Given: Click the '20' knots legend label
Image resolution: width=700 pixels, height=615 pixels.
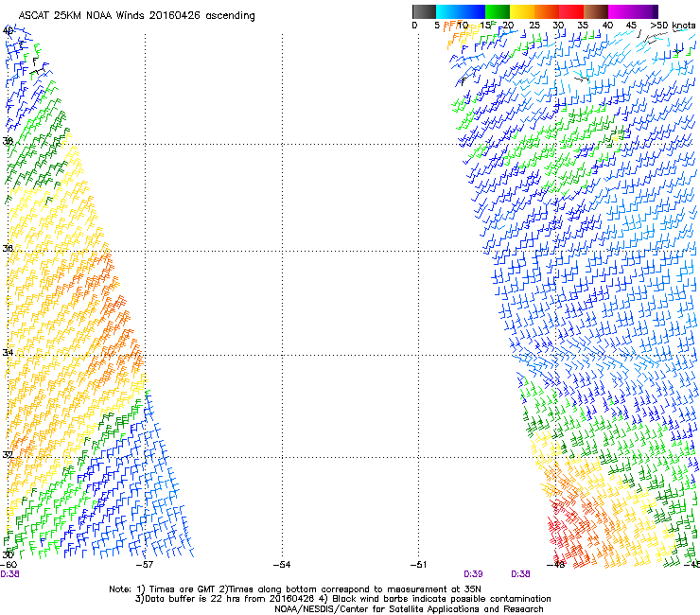Looking at the screenshot, I should pyautogui.click(x=509, y=26).
